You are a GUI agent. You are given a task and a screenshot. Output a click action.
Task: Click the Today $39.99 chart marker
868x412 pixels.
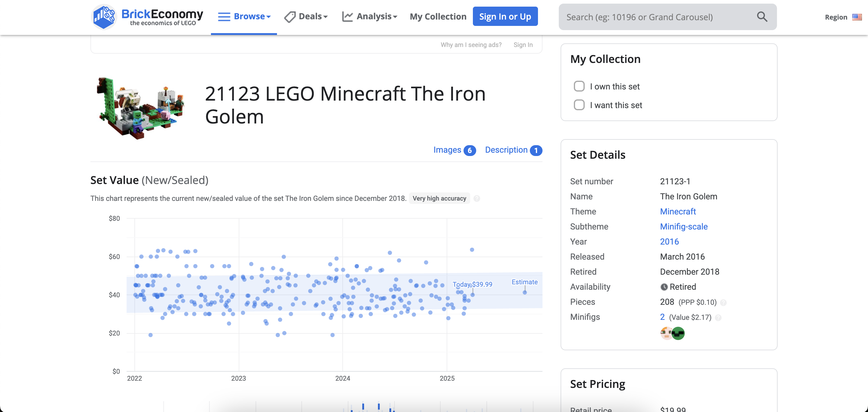pos(473,295)
